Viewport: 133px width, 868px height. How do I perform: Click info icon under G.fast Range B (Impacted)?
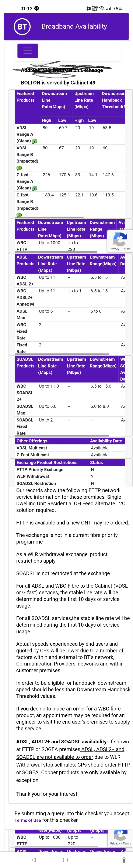click(19, 215)
